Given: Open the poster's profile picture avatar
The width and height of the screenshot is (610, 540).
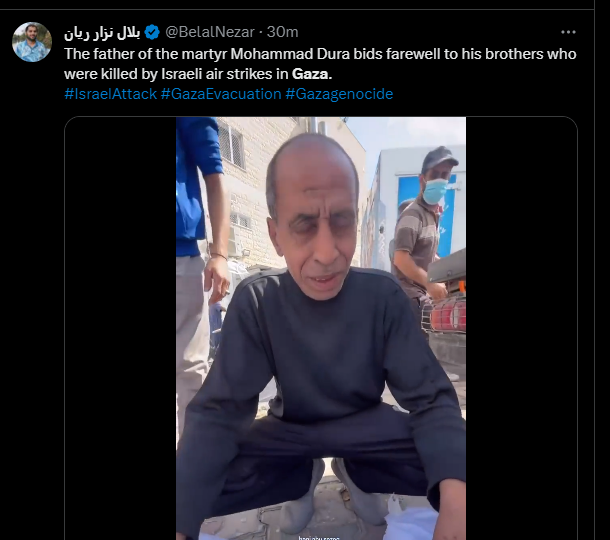Looking at the screenshot, I should point(32,42).
